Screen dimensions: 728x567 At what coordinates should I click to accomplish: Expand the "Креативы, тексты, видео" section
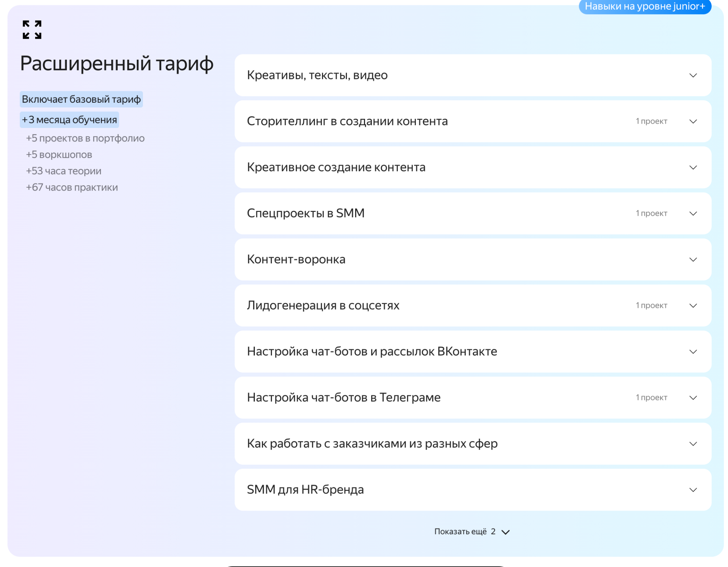(473, 75)
